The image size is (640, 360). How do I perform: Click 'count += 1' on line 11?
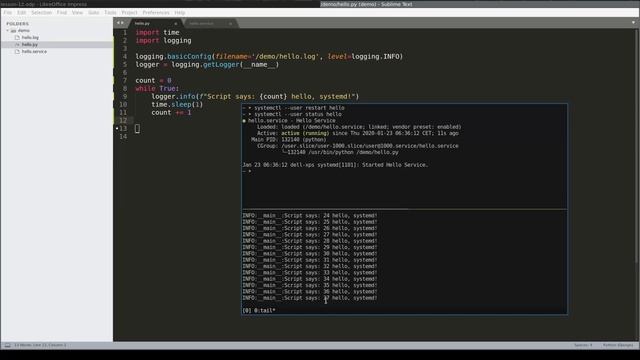[x=171, y=113]
